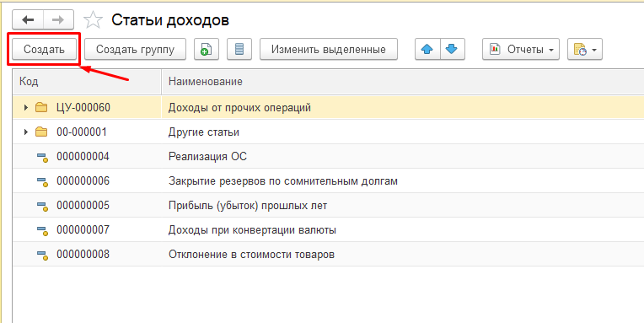Click item icon of 000000005 row
The width and height of the screenshot is (644, 323).
43,206
